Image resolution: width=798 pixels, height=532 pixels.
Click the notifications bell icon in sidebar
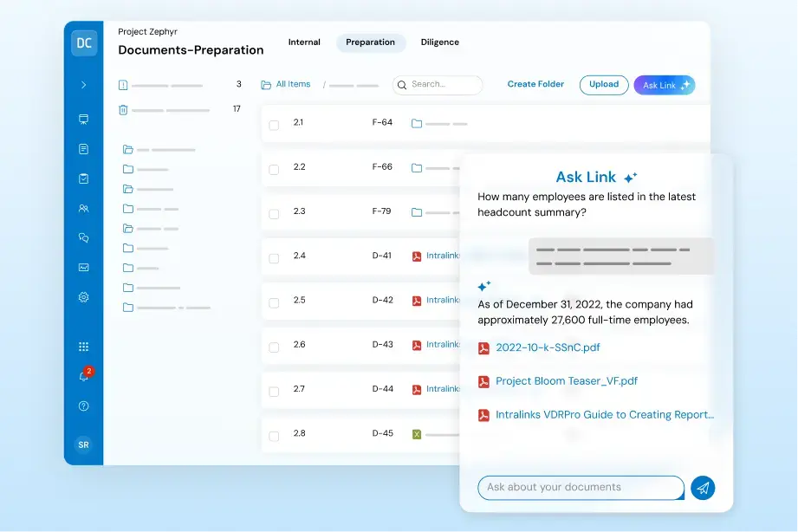pyautogui.click(x=84, y=376)
